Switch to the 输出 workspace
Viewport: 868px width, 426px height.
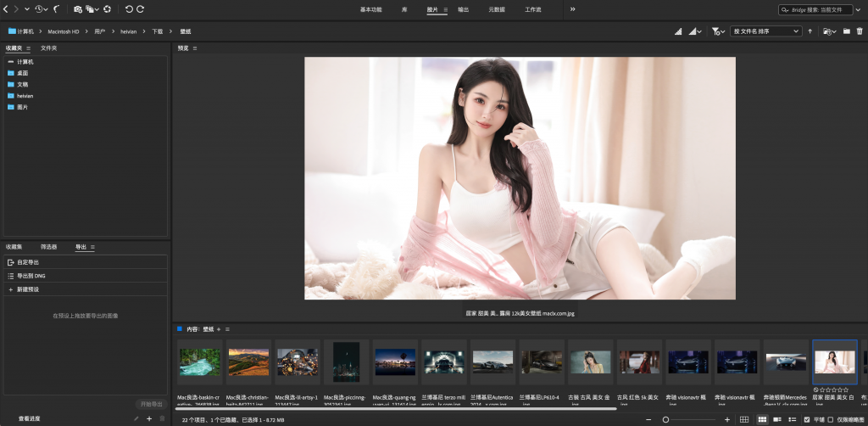464,9
